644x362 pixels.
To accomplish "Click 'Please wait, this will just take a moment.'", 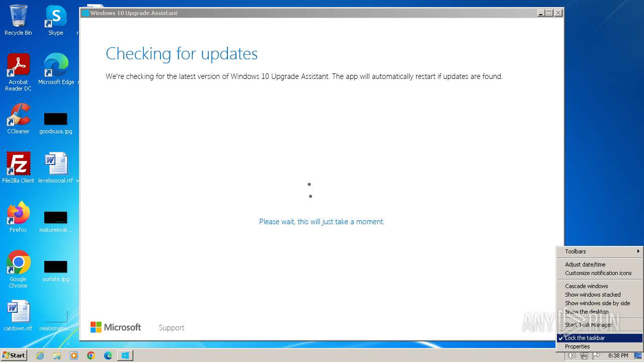I will click(x=321, y=222).
